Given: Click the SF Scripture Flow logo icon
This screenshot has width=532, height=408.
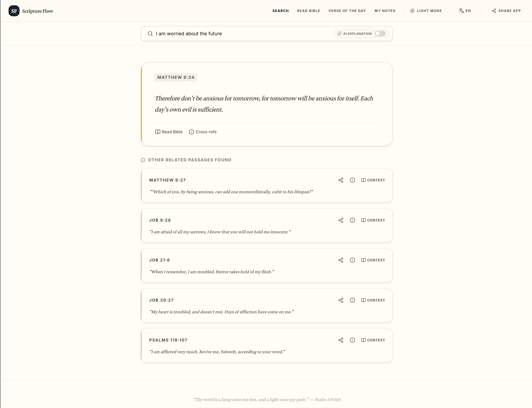Looking at the screenshot, I should click(14, 11).
